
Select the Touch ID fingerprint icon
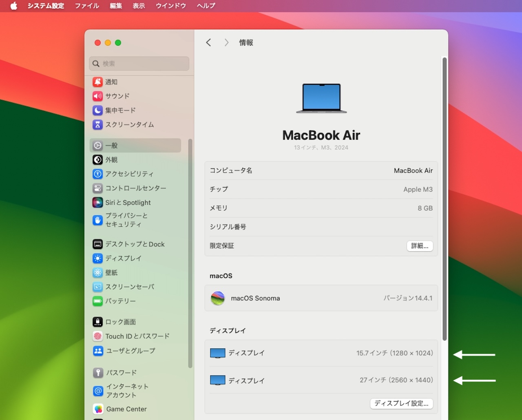[97, 336]
